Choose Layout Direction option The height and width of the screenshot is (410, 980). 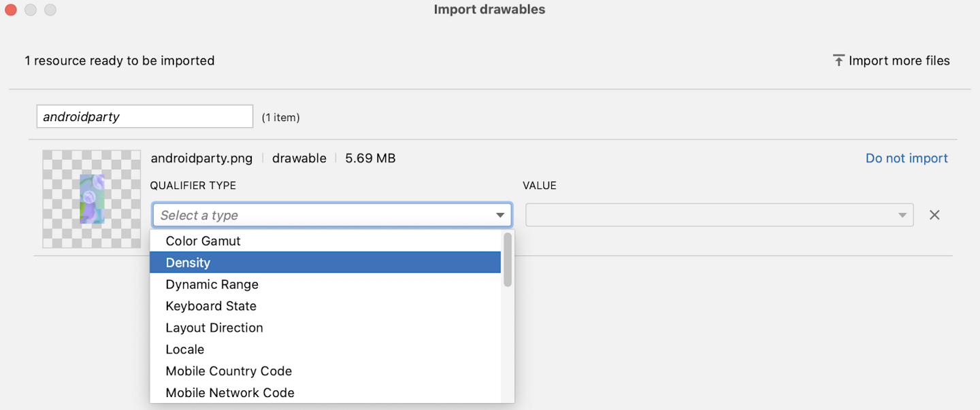click(214, 328)
